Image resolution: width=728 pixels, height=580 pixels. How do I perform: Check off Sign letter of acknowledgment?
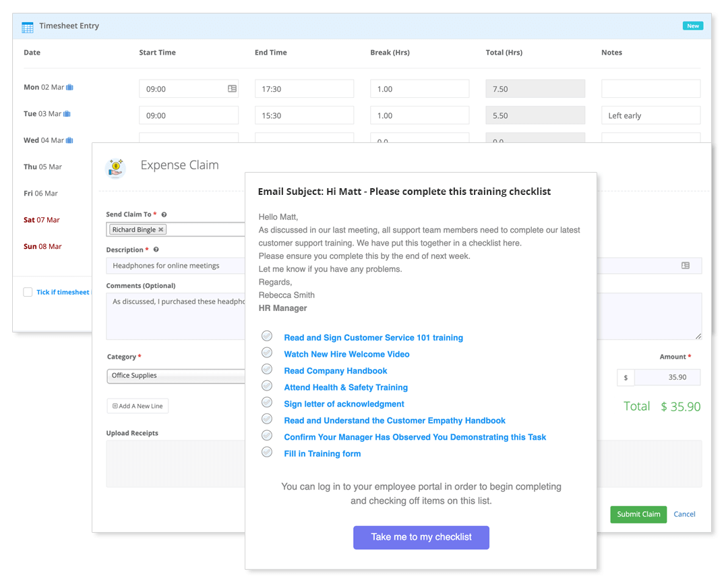[x=267, y=402]
